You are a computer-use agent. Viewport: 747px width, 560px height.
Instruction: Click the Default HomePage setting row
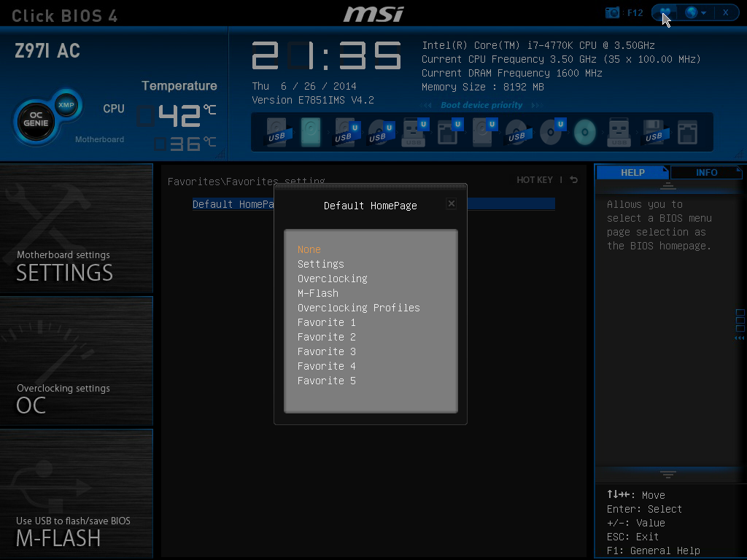pyautogui.click(x=373, y=204)
